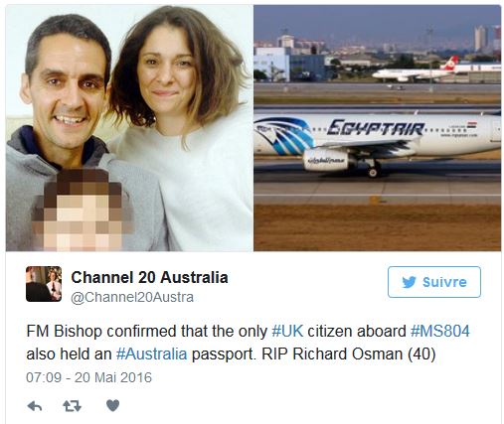Click the red-tailed plane in the background

[416, 71]
